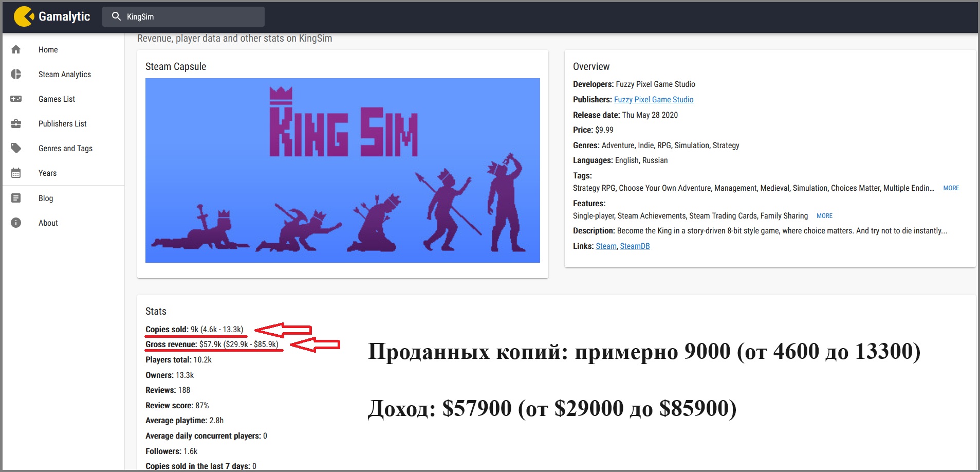This screenshot has width=980, height=472.
Task: Open the SteamDB link
Action: coord(635,246)
